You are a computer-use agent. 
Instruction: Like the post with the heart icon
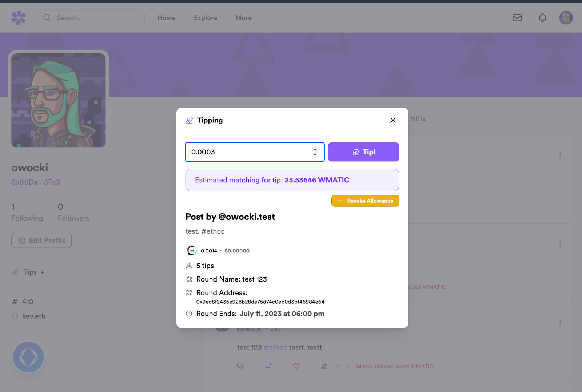pos(296,366)
